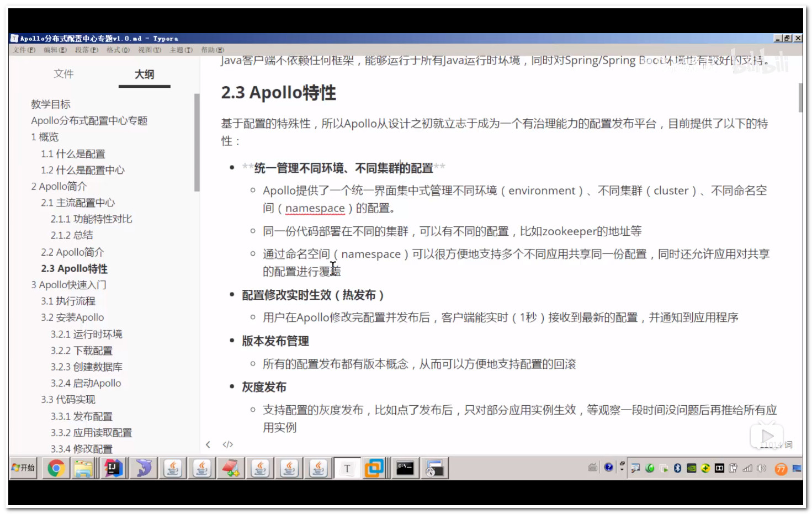Click the blue help question-mark tray icon
This screenshot has width=812, height=514.
tap(608, 468)
